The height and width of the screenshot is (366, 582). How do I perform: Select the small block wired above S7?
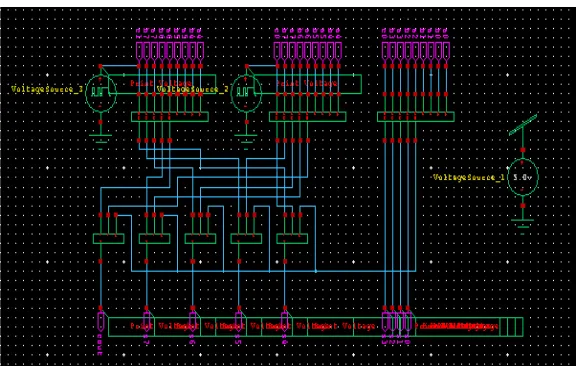tap(154, 238)
